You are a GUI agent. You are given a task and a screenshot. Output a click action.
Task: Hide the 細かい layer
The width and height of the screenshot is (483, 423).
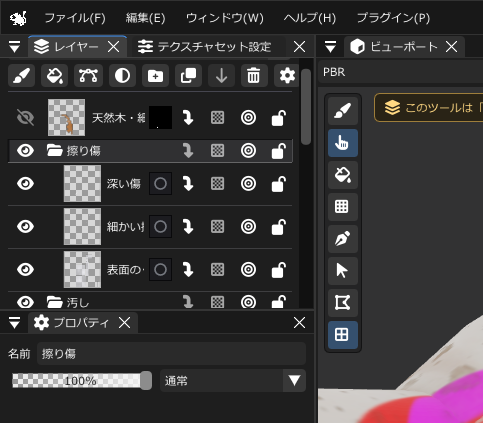click(25, 227)
